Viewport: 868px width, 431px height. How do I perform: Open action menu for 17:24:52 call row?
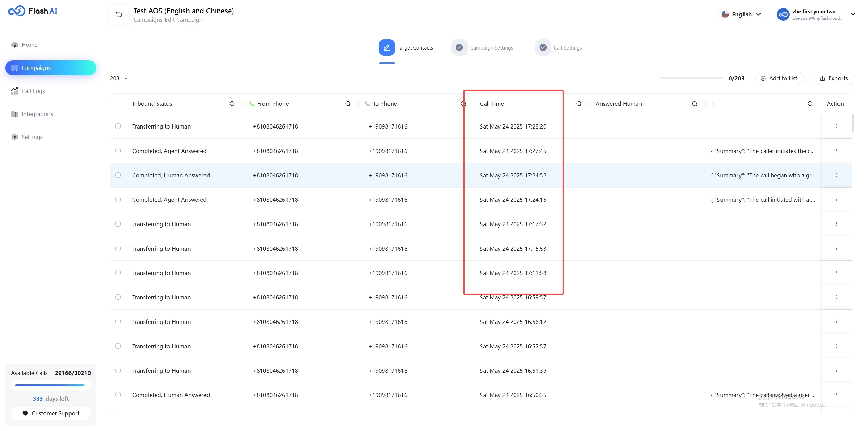(x=837, y=175)
